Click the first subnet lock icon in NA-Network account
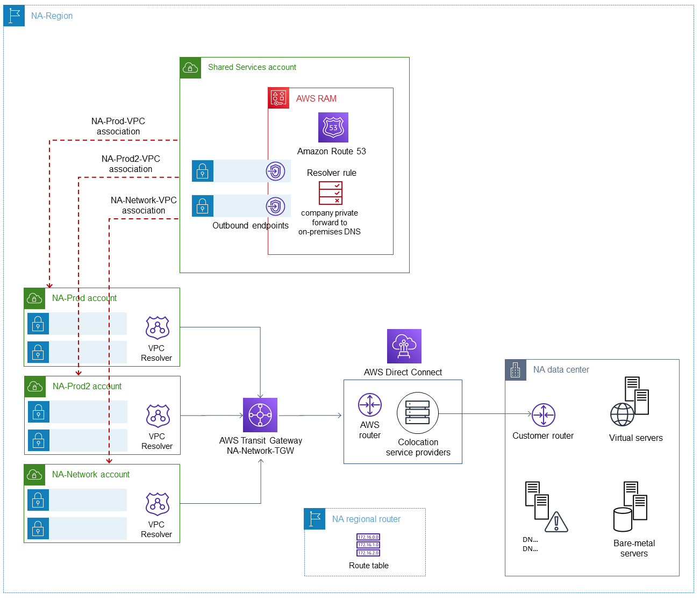This screenshot has height=600, width=700. tap(38, 500)
